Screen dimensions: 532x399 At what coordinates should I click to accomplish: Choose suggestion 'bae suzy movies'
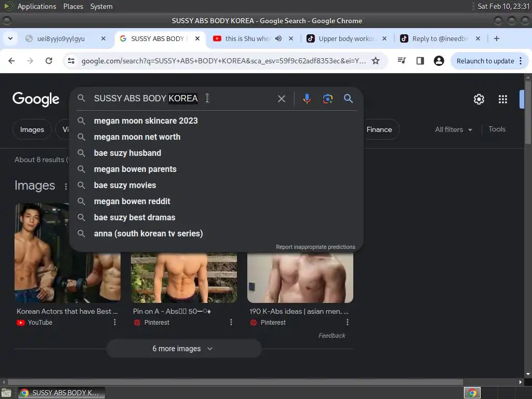(x=216, y=185)
